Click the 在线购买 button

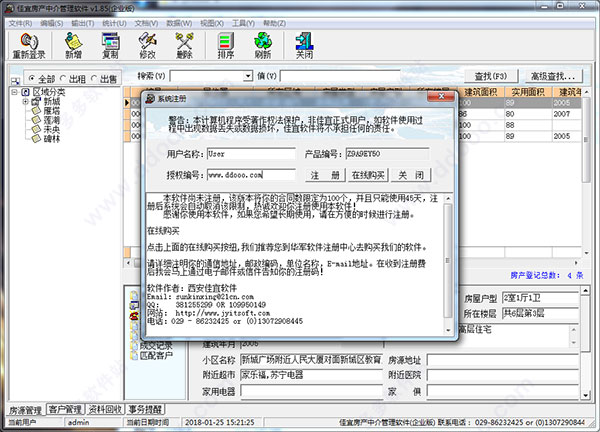[x=368, y=175]
